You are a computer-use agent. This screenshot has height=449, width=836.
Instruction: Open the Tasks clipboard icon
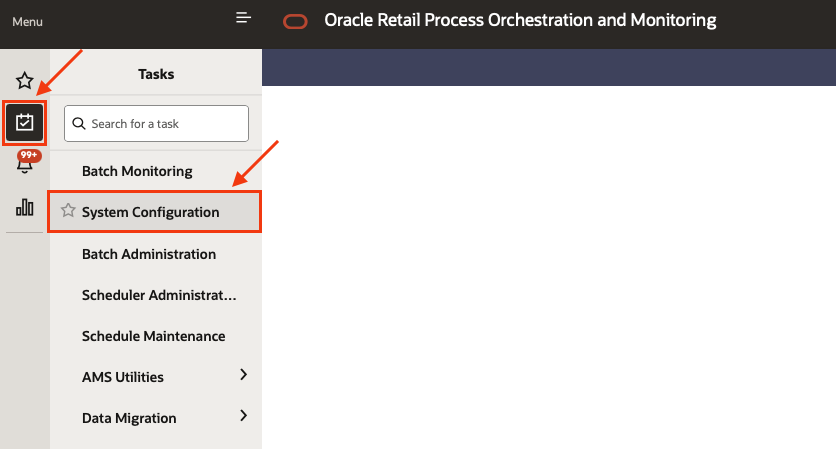25,123
